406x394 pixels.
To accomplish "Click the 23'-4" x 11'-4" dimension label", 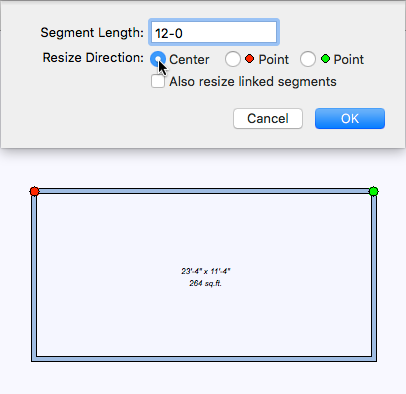I will [x=206, y=271].
